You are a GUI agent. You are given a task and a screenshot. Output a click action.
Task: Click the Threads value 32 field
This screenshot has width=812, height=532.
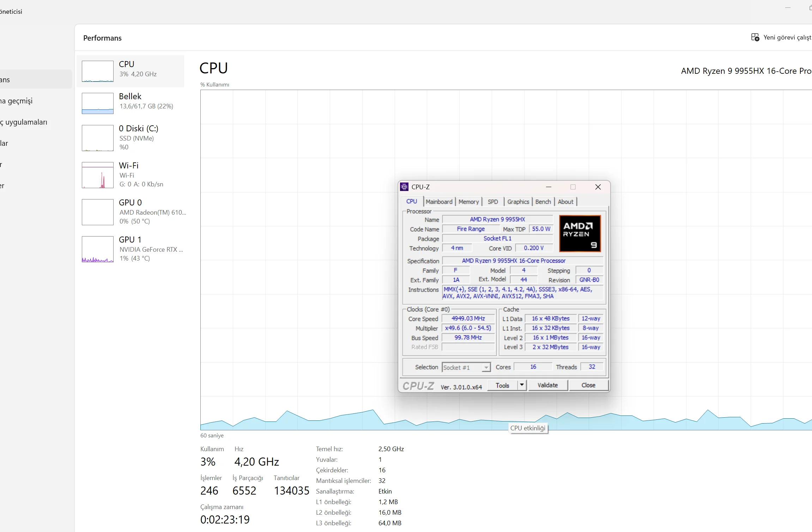[592, 367]
